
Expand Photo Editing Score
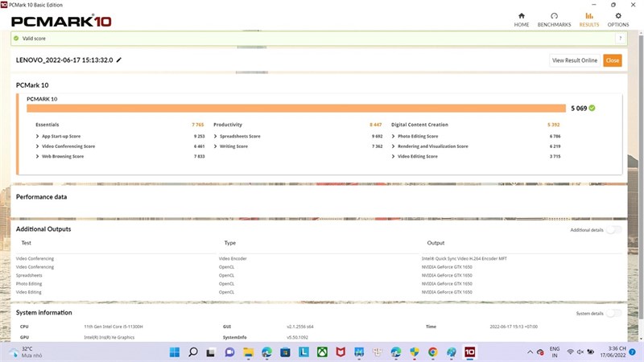(x=393, y=136)
